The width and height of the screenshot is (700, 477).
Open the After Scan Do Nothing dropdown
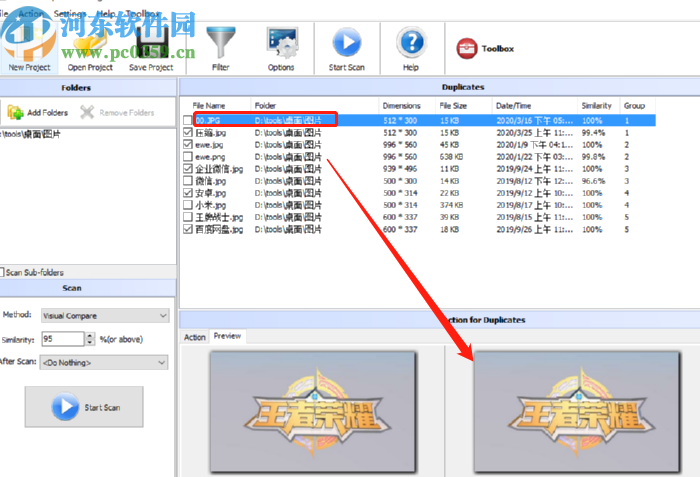coord(104,362)
